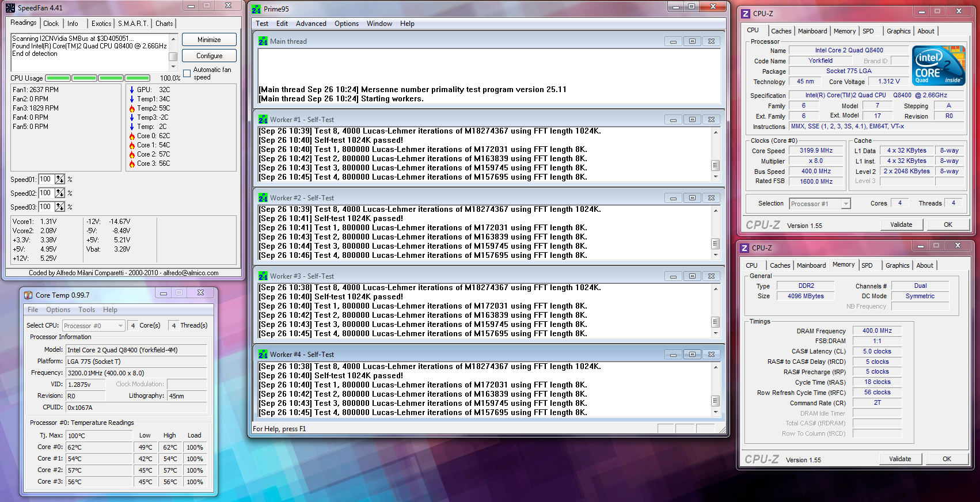
Task: Click the Worker #4 Self-Test window icon
Action: 263,355
